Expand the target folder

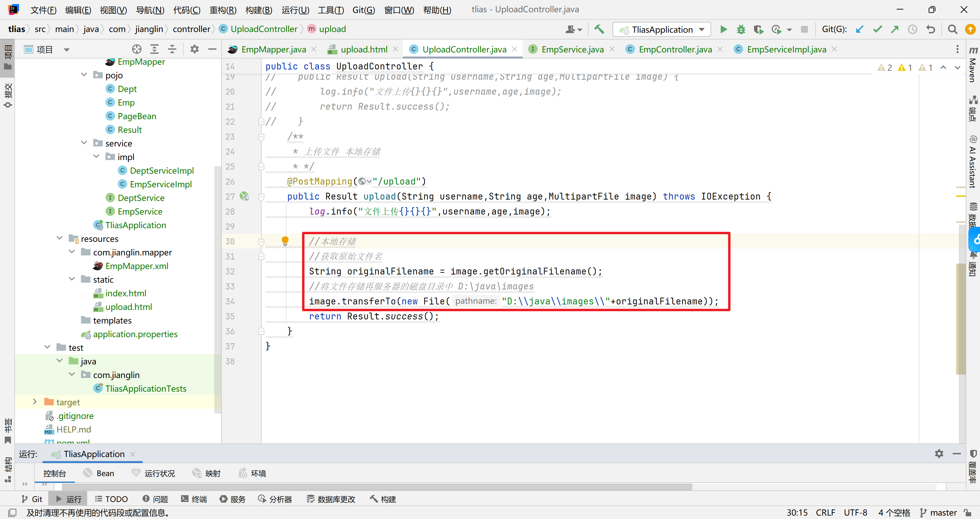tap(35, 402)
